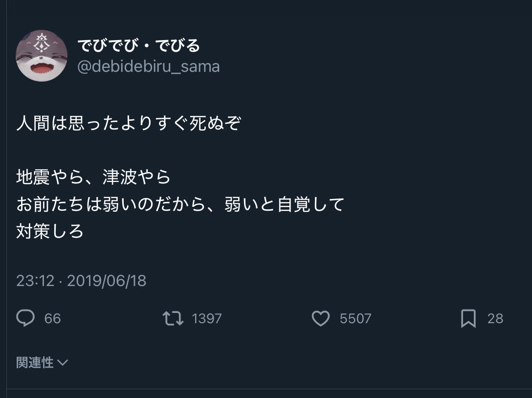Click the display name でびでび・でびる
The width and height of the screenshot is (532, 398).
(139, 46)
